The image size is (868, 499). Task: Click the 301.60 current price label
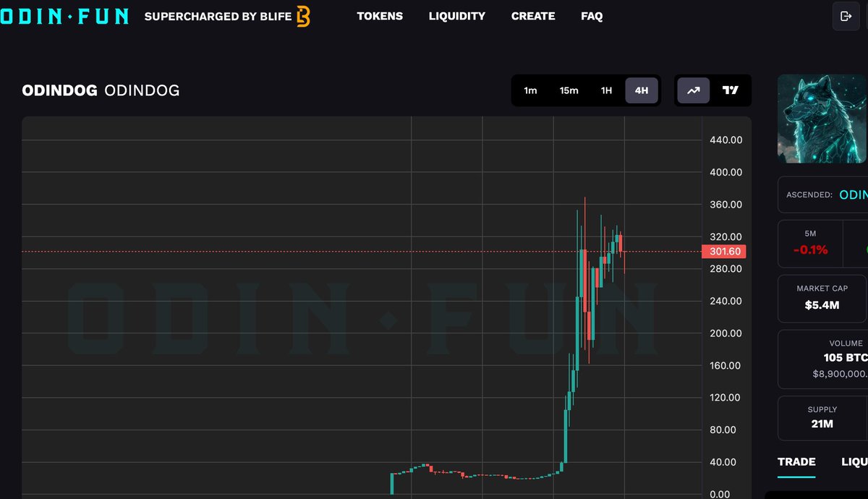click(x=723, y=252)
